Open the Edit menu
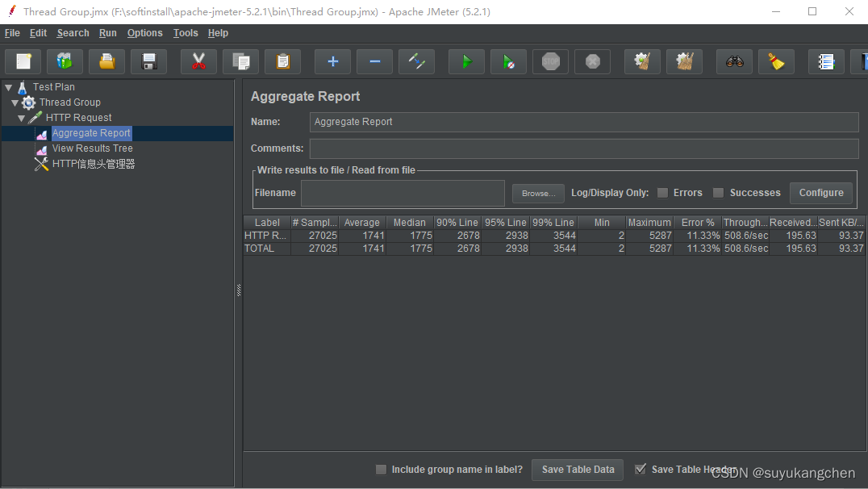868x489 pixels. click(38, 33)
